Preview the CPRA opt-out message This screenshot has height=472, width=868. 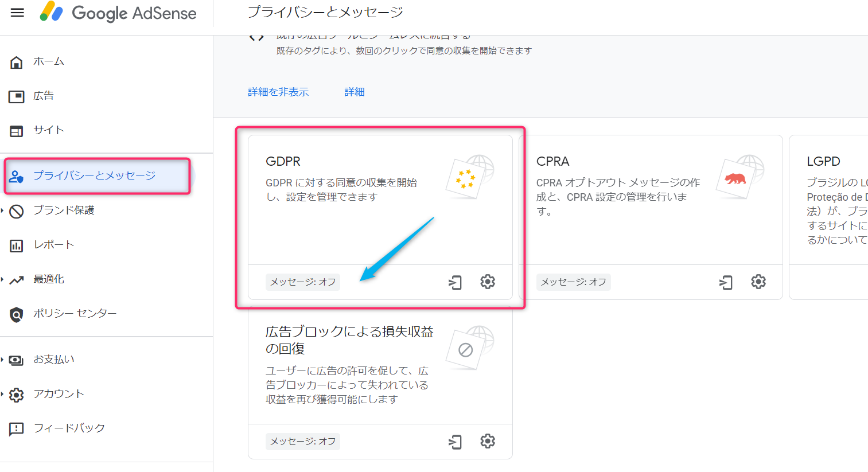(x=726, y=282)
